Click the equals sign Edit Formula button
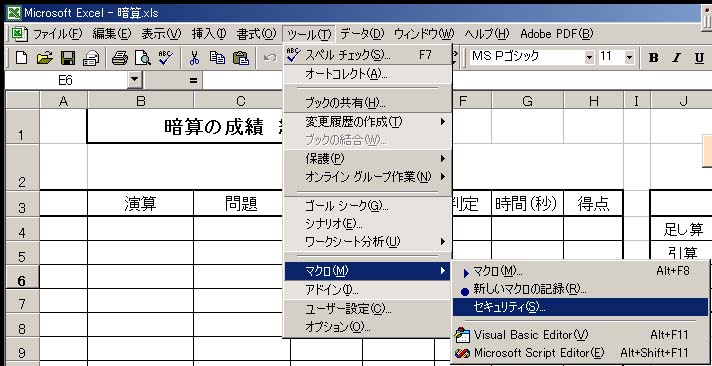712x366 pixels. [193, 81]
